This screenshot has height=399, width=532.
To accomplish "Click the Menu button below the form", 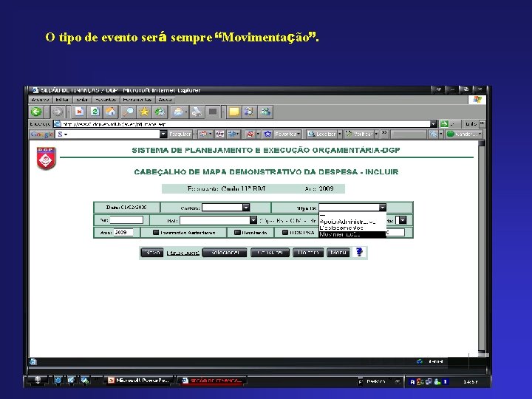I will coord(338,253).
